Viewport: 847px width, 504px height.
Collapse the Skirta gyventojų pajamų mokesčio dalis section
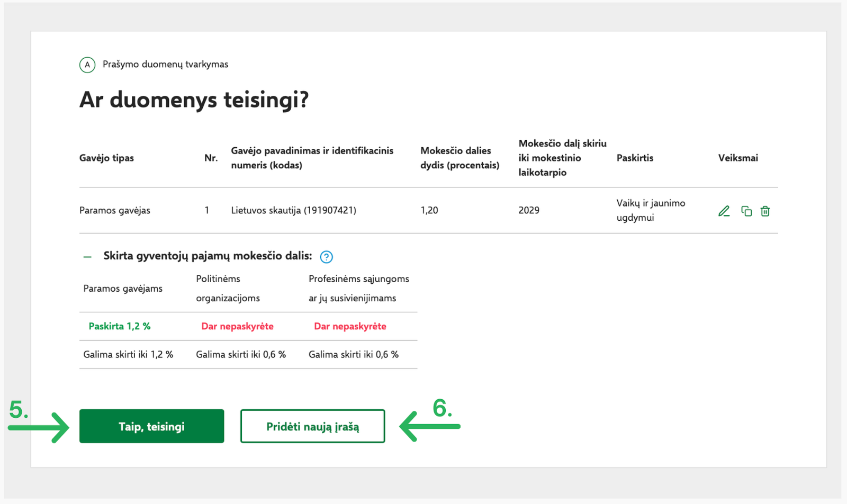click(x=87, y=257)
